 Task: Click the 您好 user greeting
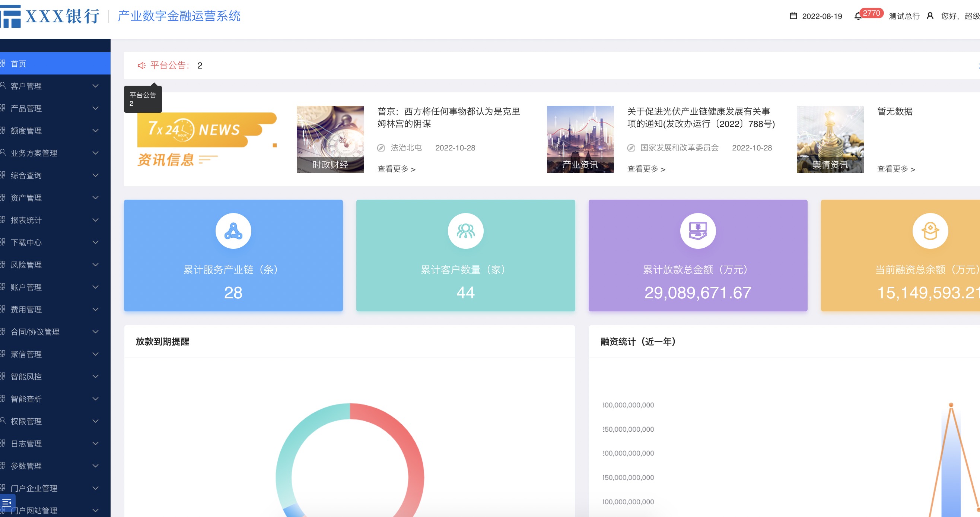click(960, 16)
